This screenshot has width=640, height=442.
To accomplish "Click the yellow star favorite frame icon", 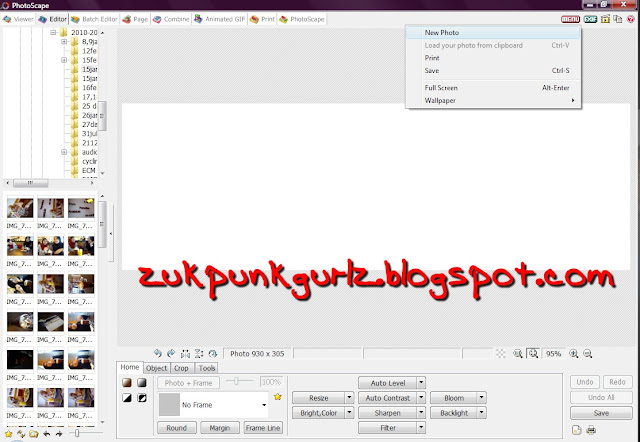I will tap(278, 397).
